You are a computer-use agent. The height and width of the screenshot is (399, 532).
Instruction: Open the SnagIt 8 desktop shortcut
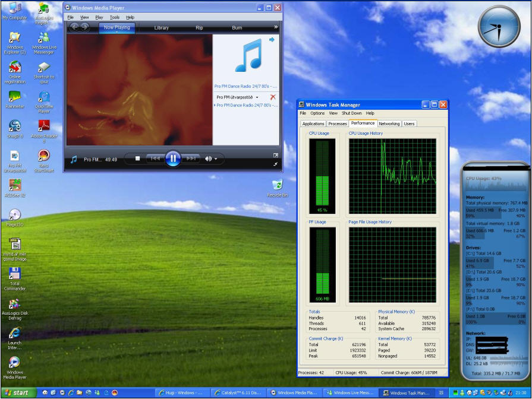(15, 129)
